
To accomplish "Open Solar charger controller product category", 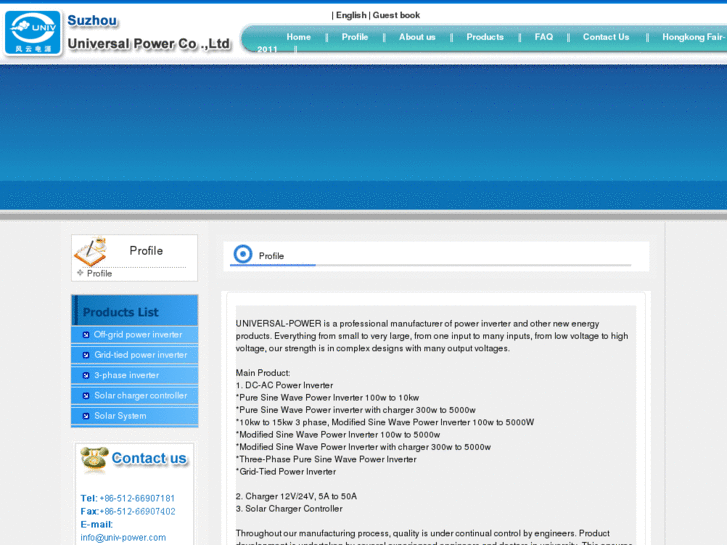I will (x=140, y=396).
